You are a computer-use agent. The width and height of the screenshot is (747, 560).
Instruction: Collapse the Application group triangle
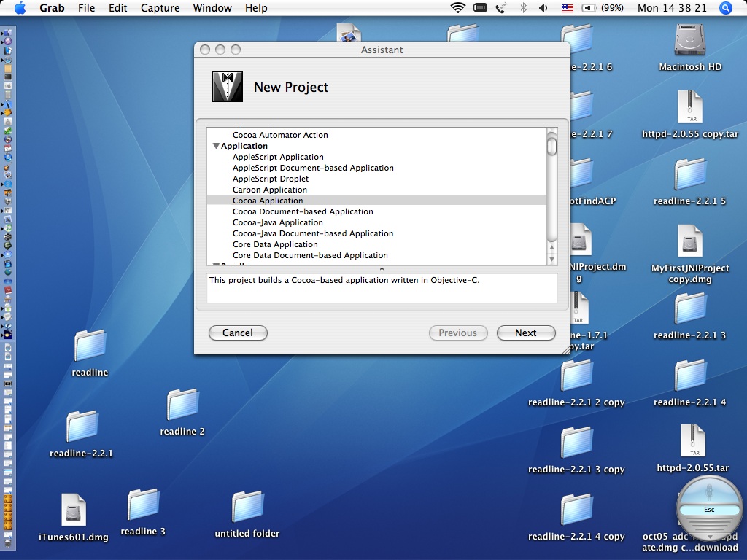point(216,146)
